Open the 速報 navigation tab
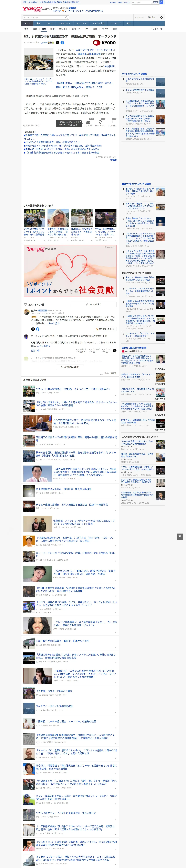Screen dimensions: 186x868 [x=38, y=24]
